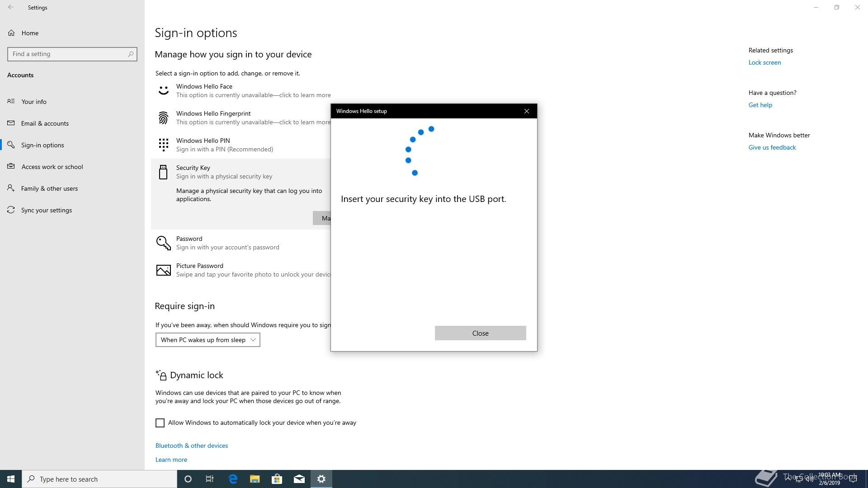Select Windows Hello PIN option text
The image size is (868, 488).
pyautogui.click(x=203, y=141)
